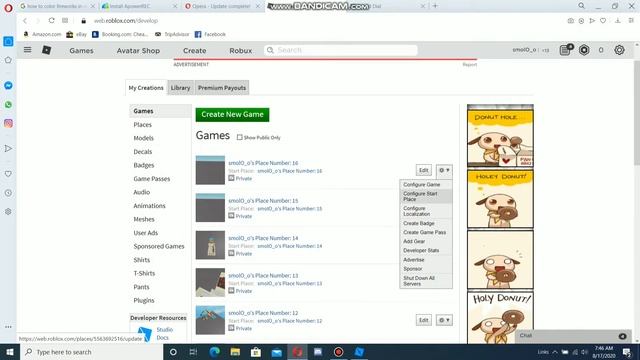Open the Mail app from taskbar

276,352
